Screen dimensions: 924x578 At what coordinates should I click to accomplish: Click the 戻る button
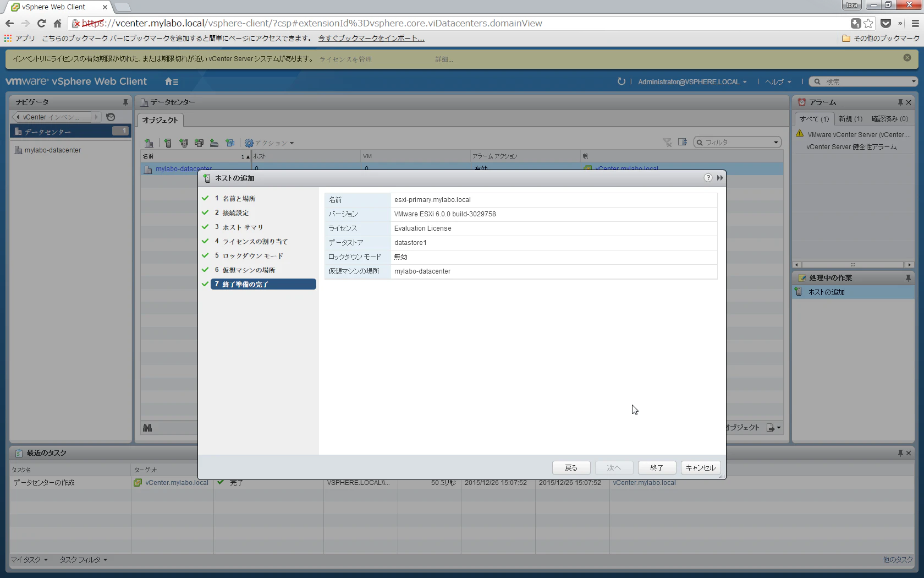point(571,468)
